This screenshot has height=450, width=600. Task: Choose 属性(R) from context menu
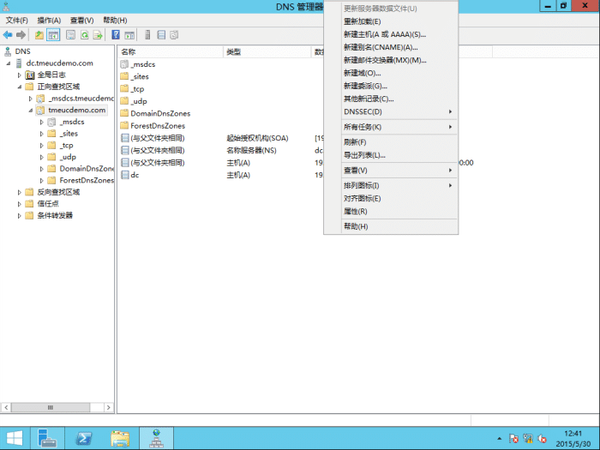[x=391, y=211]
